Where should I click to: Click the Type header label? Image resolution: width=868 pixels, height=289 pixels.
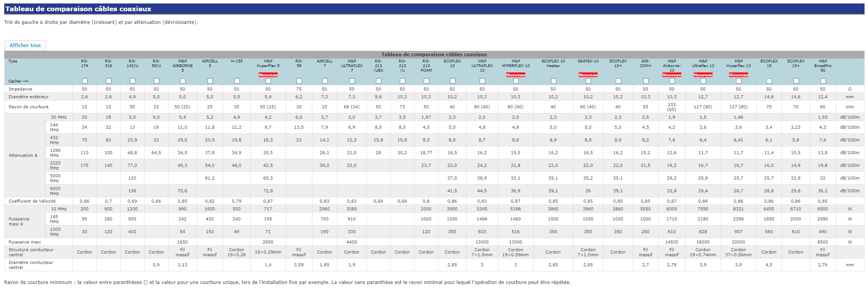coord(13,61)
